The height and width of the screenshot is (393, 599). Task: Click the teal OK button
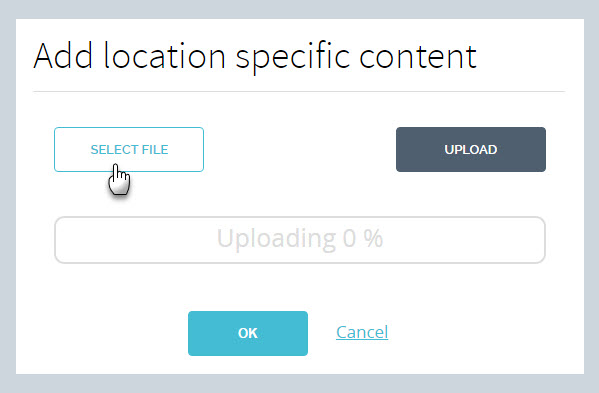click(248, 333)
